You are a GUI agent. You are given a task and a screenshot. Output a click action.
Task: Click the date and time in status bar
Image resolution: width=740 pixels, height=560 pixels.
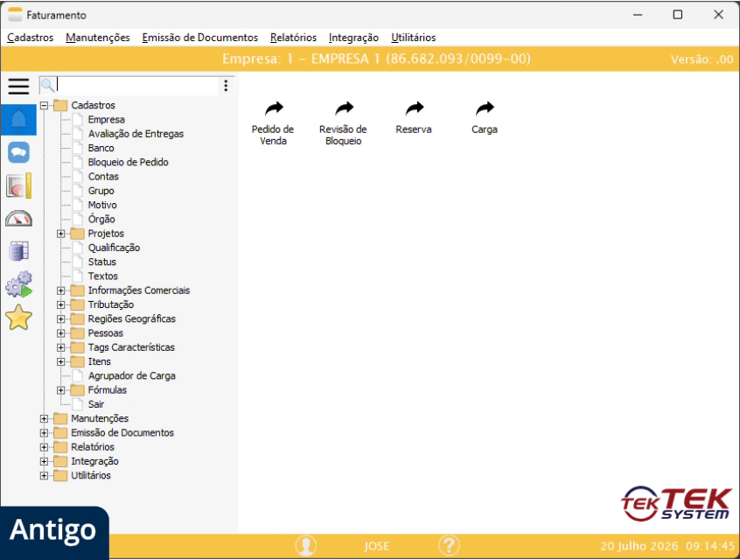click(667, 546)
